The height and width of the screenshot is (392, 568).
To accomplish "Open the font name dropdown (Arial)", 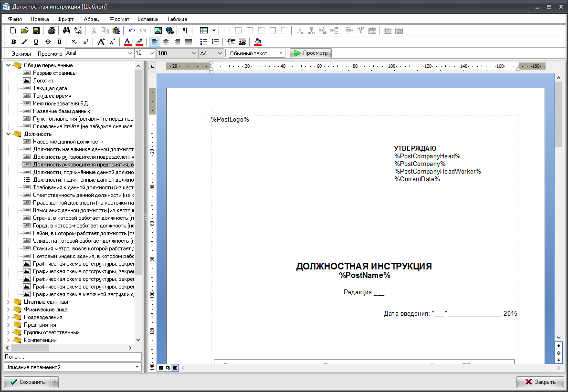I will pos(130,53).
